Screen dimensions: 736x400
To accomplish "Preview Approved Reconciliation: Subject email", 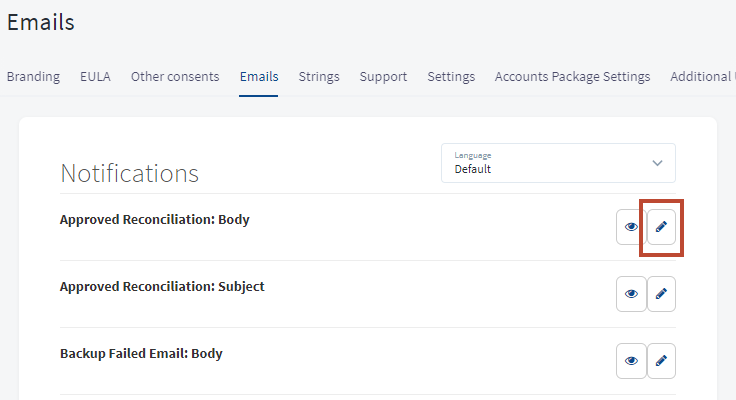I will 631,294.
